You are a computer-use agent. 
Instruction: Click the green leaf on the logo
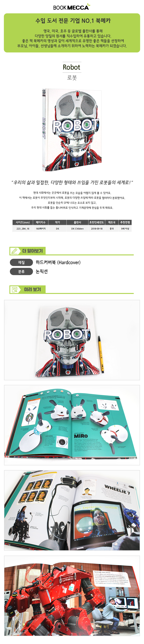click(88, 5)
